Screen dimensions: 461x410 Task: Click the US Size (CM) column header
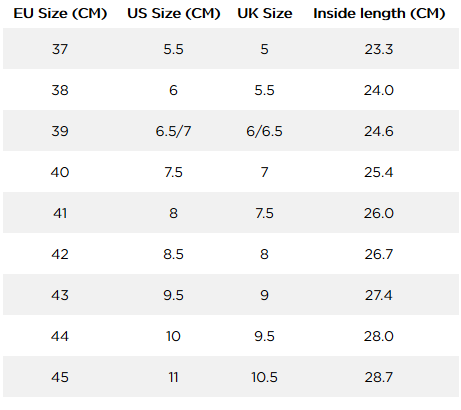[x=174, y=13]
